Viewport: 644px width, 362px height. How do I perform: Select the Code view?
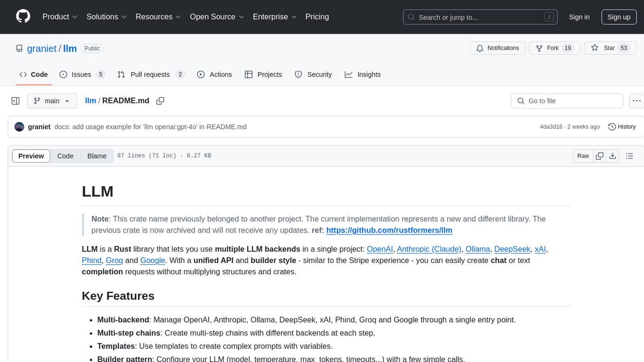tap(65, 156)
